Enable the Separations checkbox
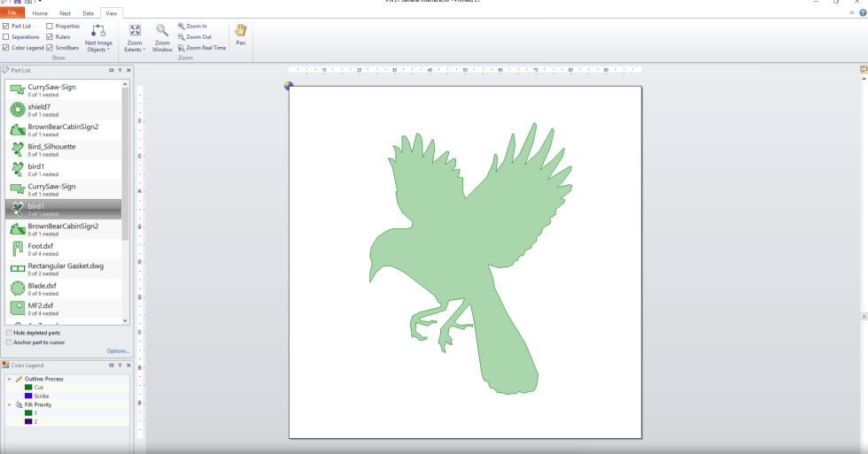This screenshot has height=454, width=868. coord(6,37)
